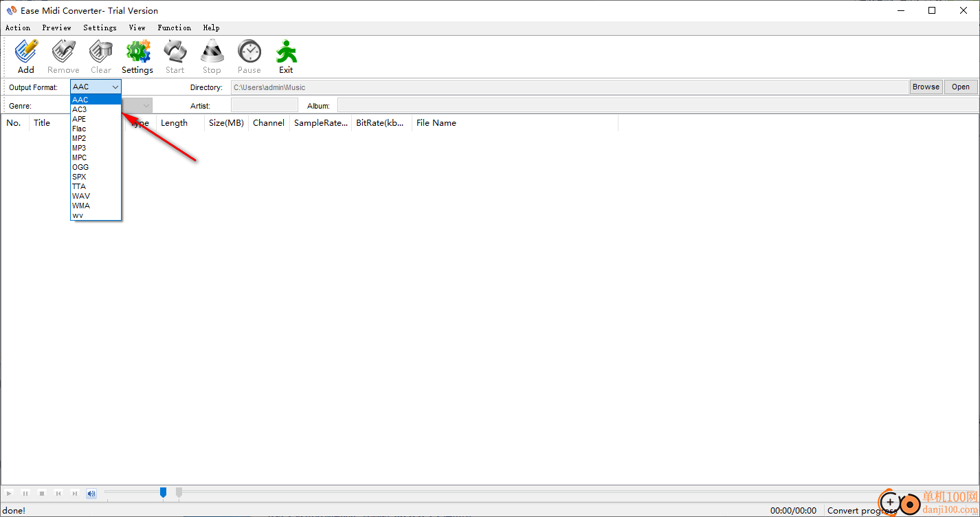
Task: Open the Settings menu in menu bar
Action: (x=100, y=27)
